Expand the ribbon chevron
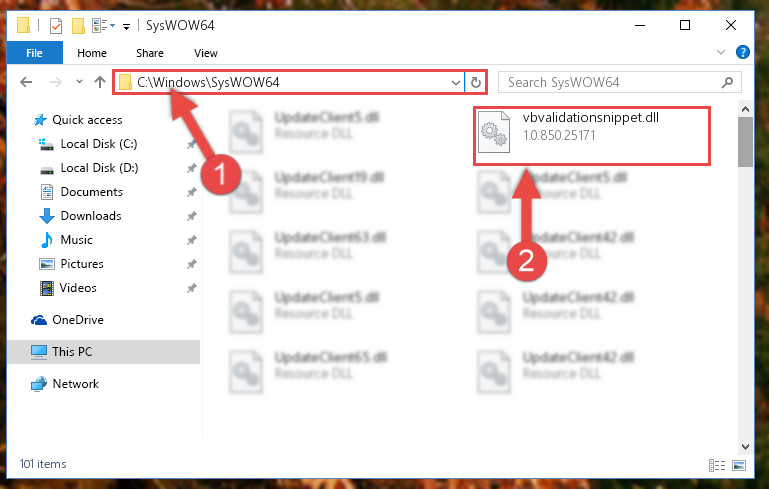The image size is (769, 489). click(x=720, y=52)
